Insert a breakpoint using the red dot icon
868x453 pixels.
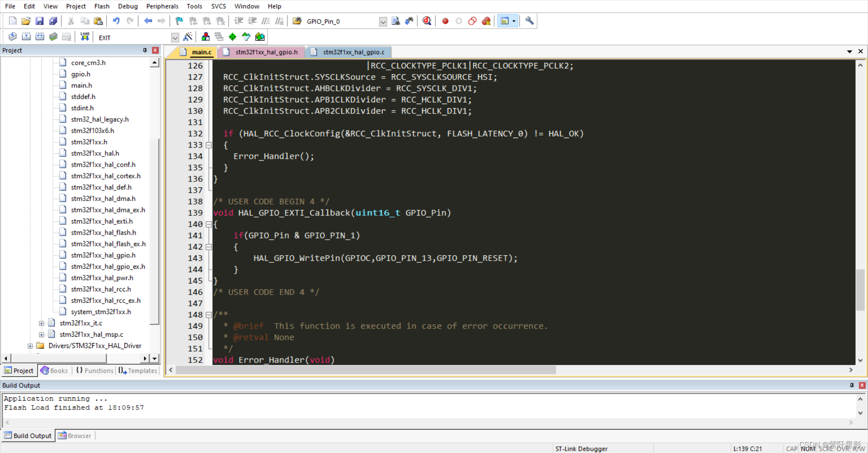[444, 21]
